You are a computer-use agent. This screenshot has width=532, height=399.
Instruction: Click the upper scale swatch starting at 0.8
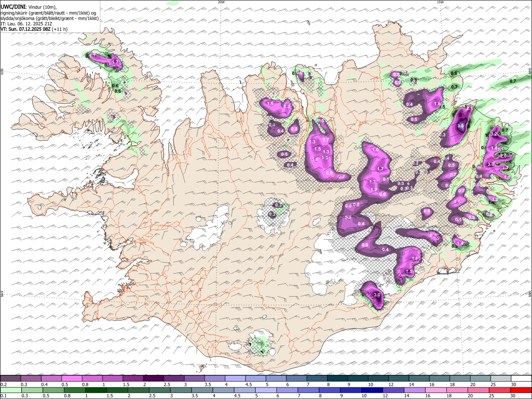click(x=92, y=378)
